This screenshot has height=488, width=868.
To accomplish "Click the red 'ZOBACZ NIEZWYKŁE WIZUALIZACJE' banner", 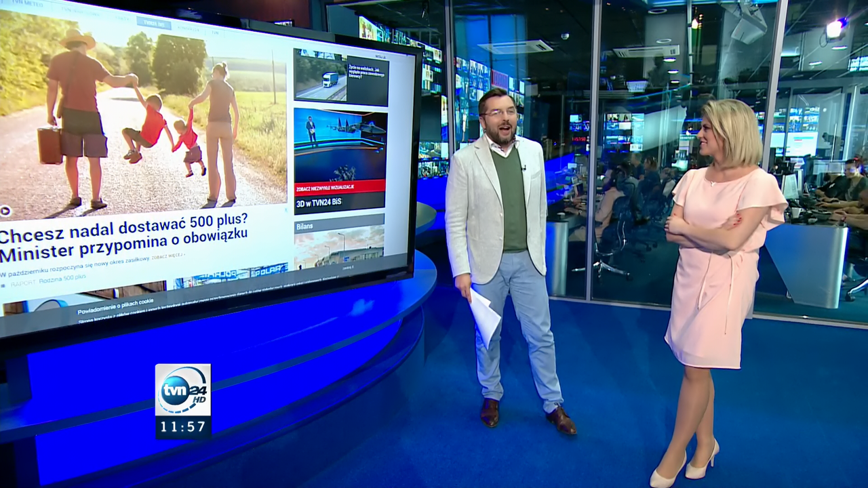I will click(x=340, y=188).
